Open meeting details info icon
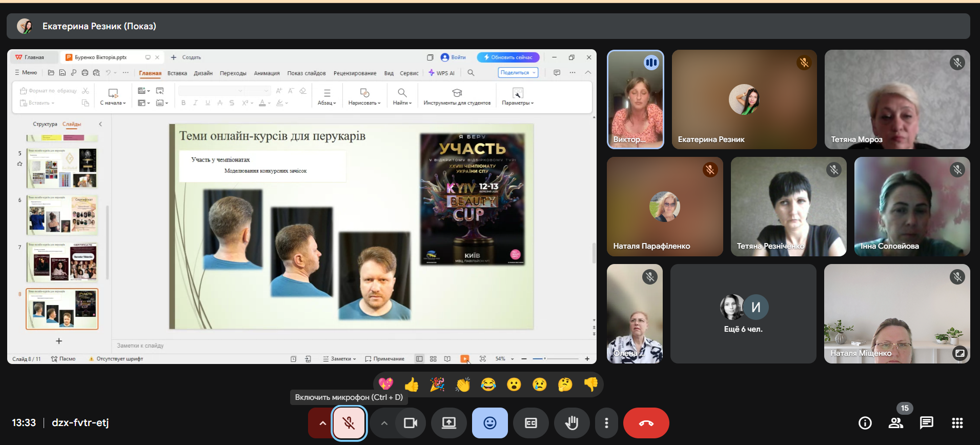The width and height of the screenshot is (980, 445). click(x=865, y=423)
